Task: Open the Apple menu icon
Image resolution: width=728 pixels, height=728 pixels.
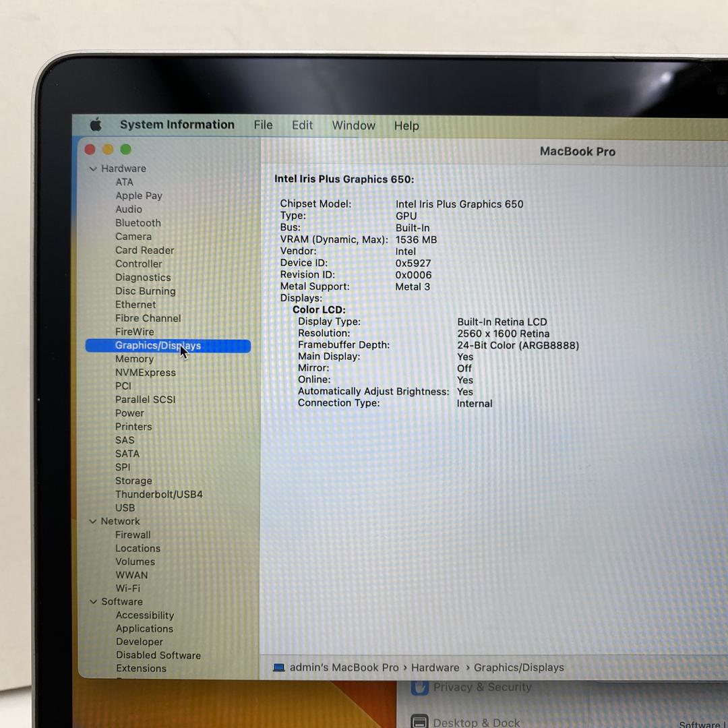Action: pyautogui.click(x=96, y=125)
